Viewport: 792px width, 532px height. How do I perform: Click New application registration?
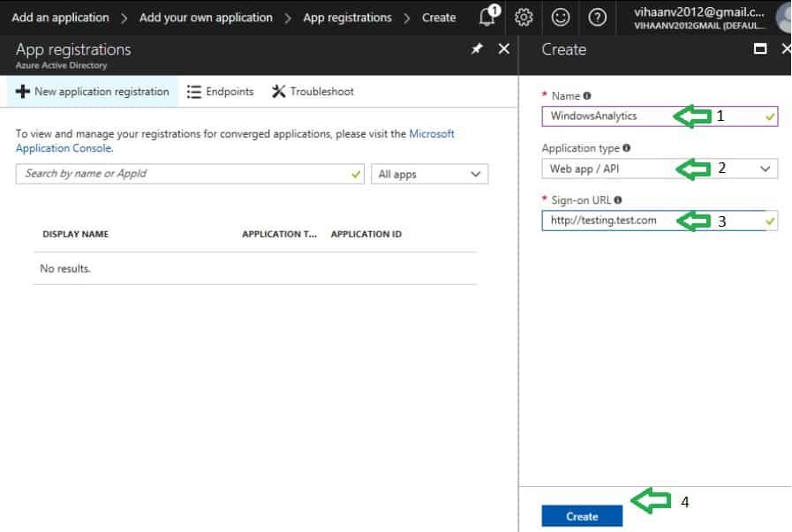tap(93, 92)
